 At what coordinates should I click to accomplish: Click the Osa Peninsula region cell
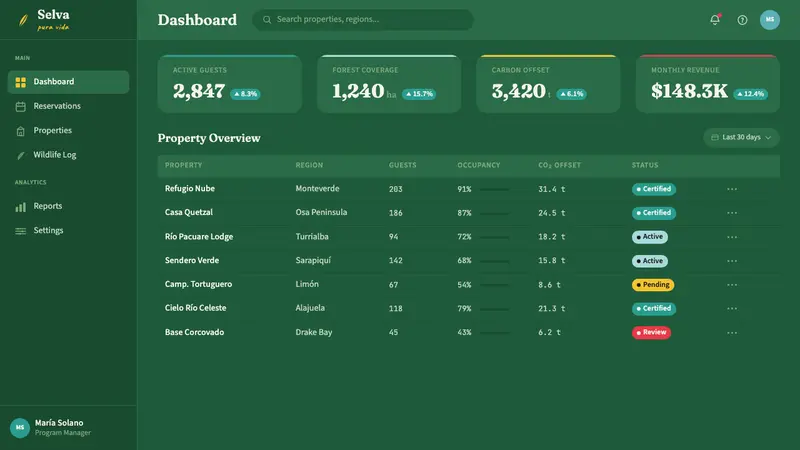[321, 212]
